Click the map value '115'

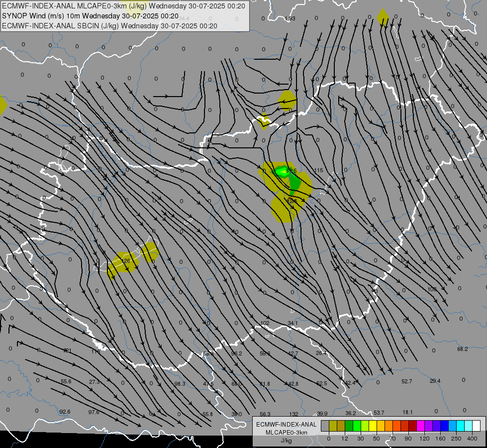tap(318, 170)
